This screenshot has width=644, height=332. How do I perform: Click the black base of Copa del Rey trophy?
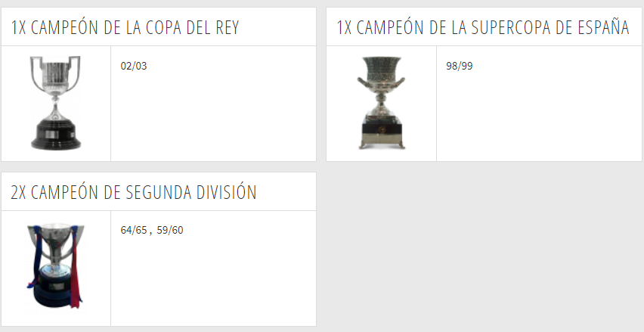point(55,135)
